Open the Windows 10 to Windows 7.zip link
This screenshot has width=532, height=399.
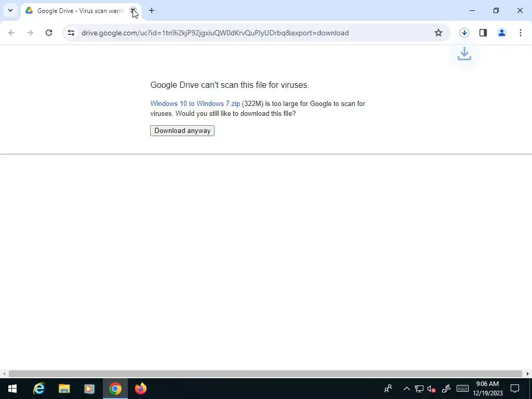point(195,104)
